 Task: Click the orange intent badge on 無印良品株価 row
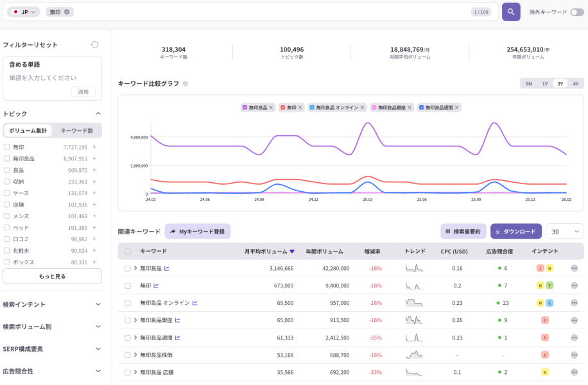[546, 354]
